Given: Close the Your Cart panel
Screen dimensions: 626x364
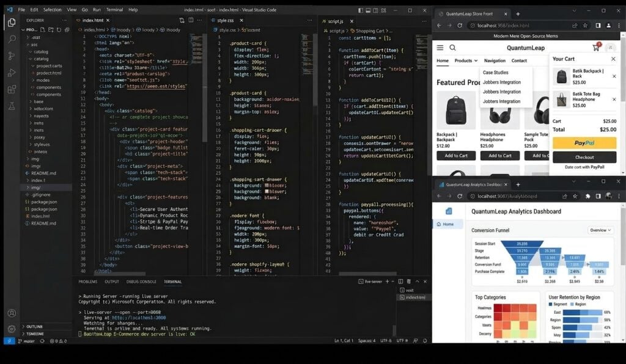Looking at the screenshot, I should 613,59.
